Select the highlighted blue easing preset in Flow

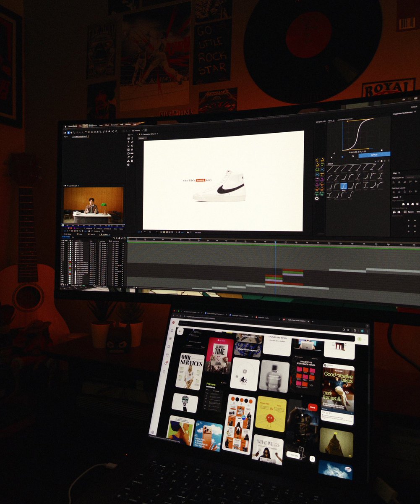344,185
